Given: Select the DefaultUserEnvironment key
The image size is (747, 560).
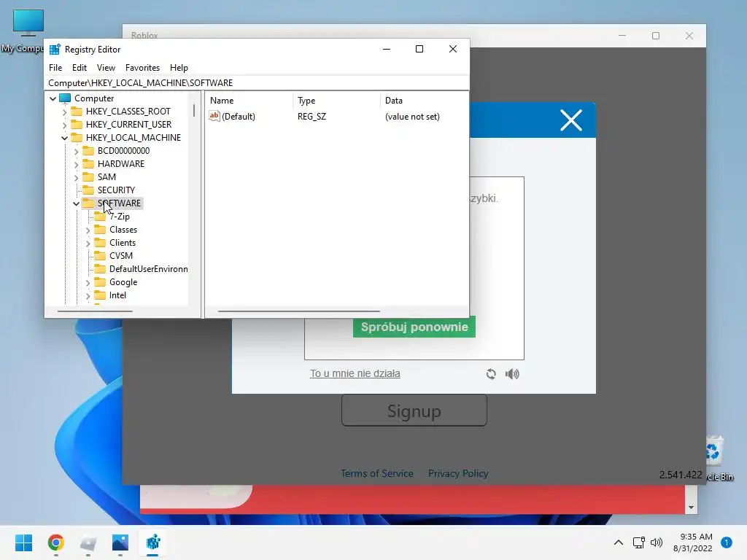Looking at the screenshot, I should point(149,269).
